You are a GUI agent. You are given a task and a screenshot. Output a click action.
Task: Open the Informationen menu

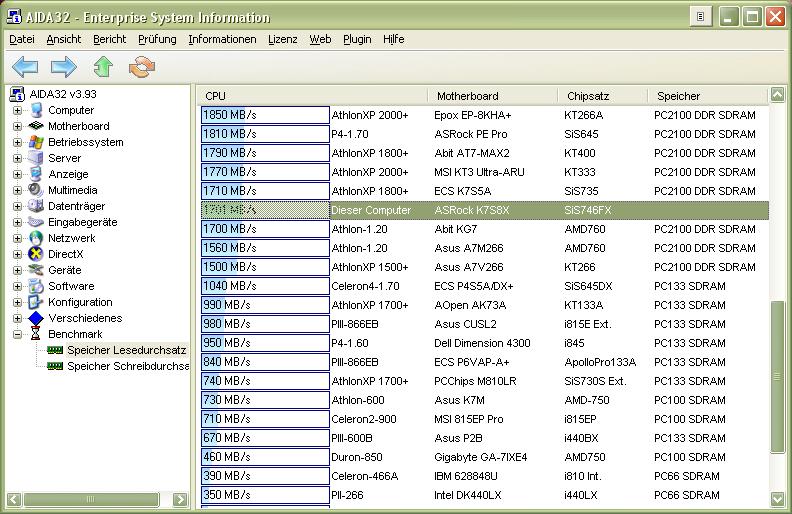pyautogui.click(x=222, y=39)
